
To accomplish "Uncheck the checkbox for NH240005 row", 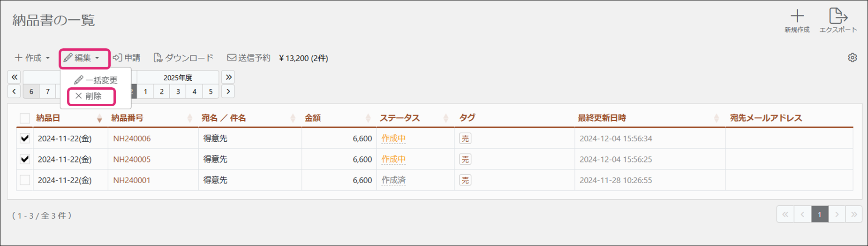I will click(x=25, y=159).
